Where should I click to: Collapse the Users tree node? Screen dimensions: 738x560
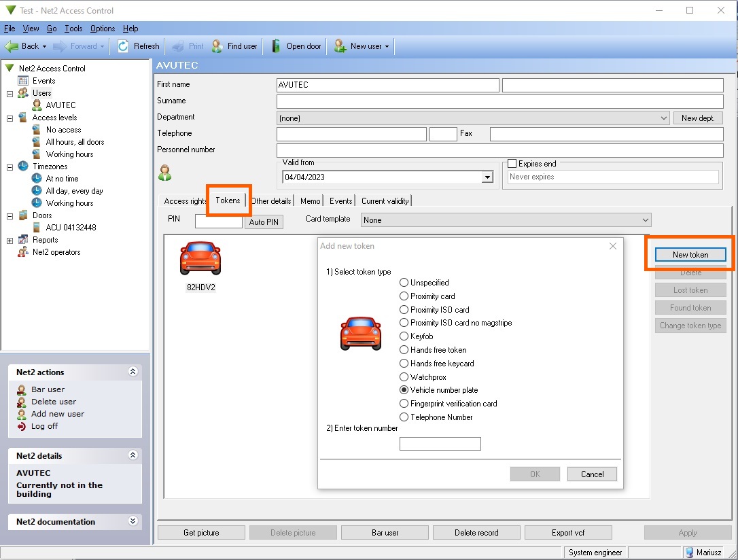click(10, 94)
